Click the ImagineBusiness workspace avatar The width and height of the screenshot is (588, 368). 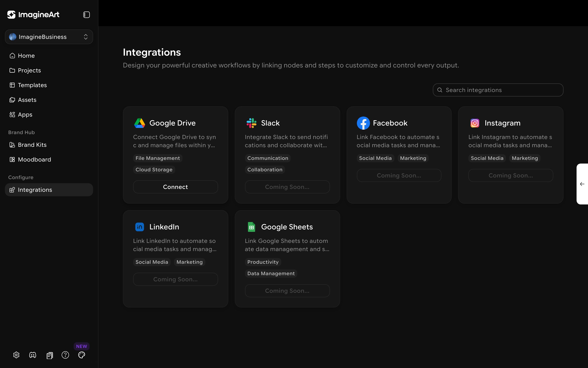tap(13, 37)
